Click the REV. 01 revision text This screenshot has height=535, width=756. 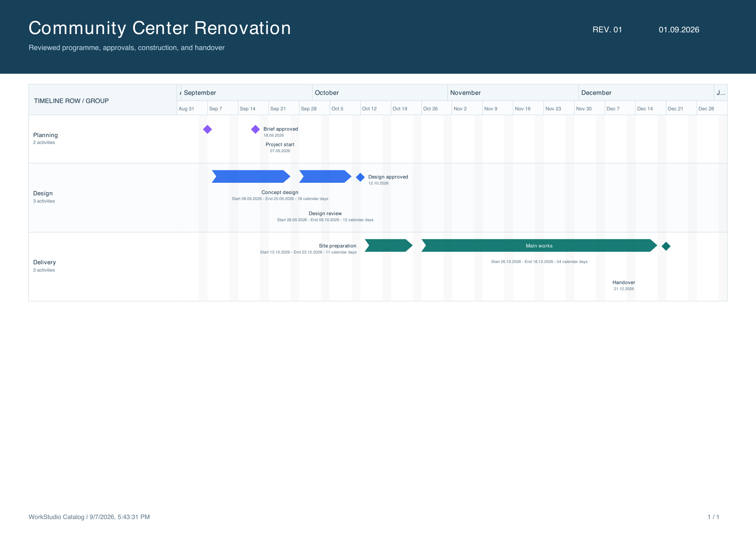pos(607,30)
